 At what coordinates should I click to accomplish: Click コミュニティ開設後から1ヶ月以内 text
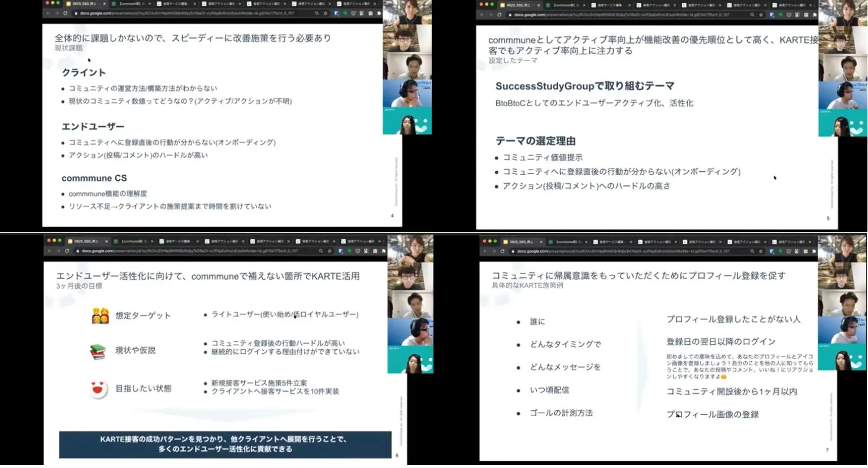tap(732, 391)
